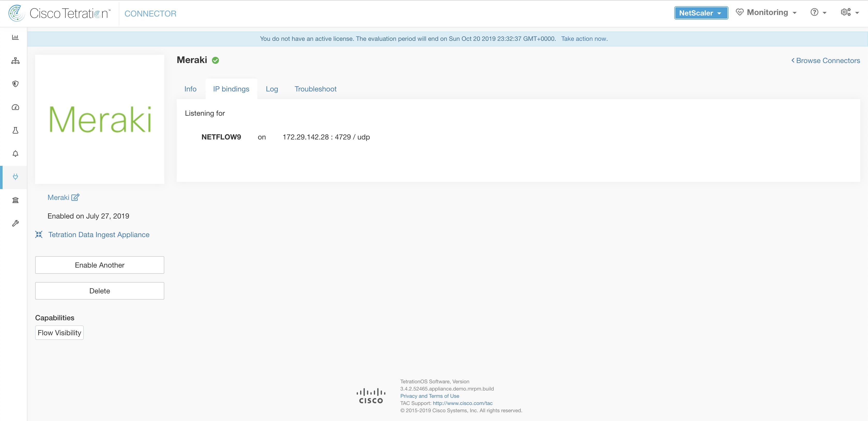The height and width of the screenshot is (421, 868).
Task: Open the Troubleshoot tab
Action: pos(315,89)
